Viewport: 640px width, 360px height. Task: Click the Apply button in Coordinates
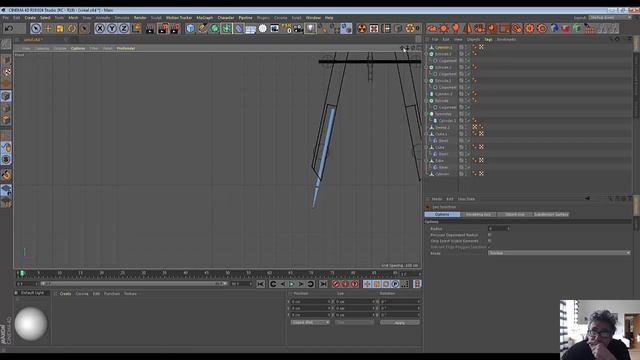click(400, 322)
